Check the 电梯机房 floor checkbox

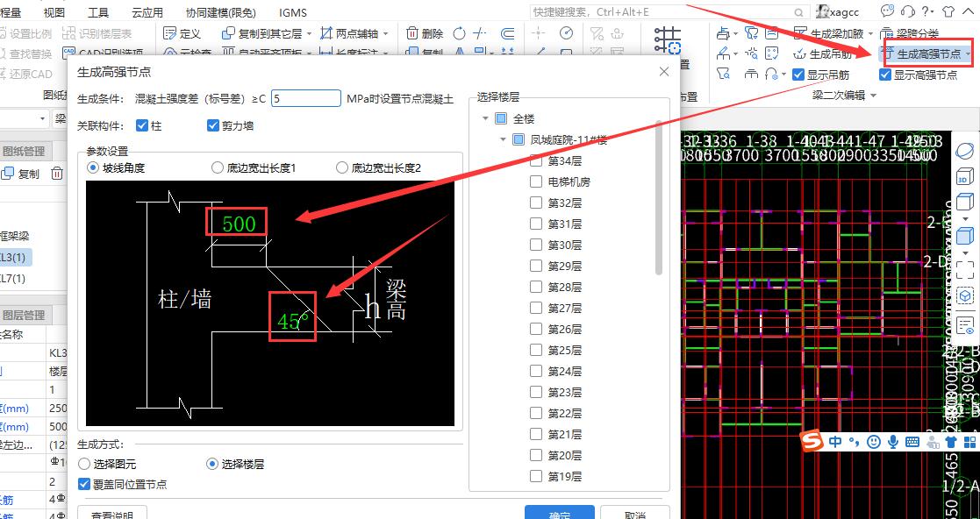click(x=536, y=181)
